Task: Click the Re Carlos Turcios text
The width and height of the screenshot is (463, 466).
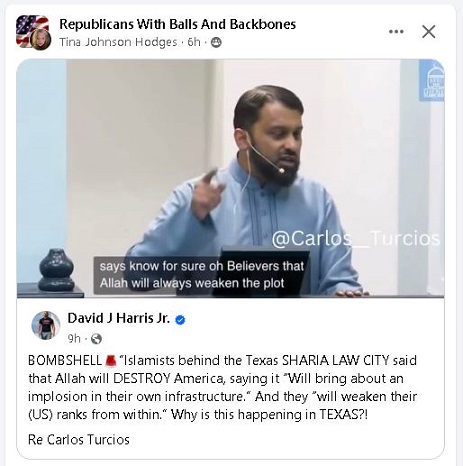Action: tap(79, 440)
